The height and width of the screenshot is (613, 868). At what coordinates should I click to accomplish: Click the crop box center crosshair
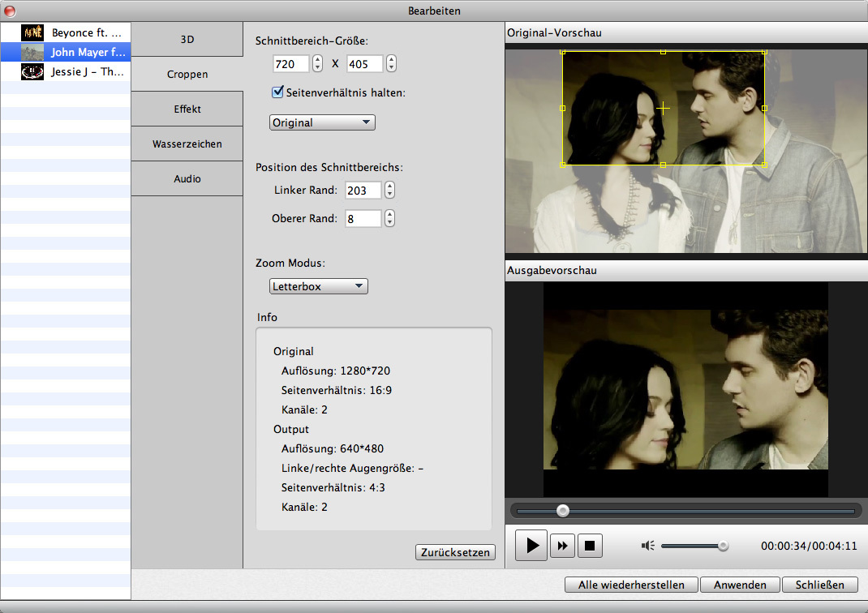tap(664, 108)
